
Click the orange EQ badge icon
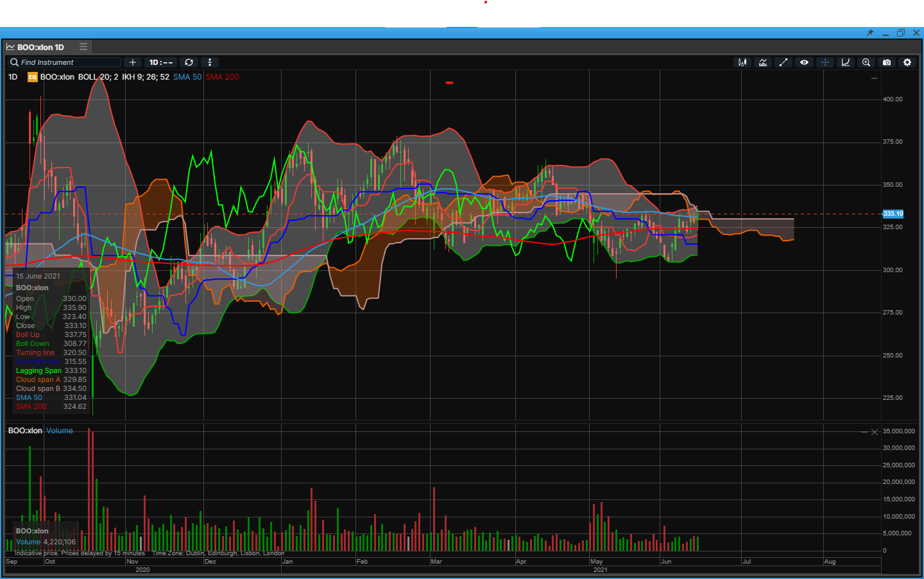pos(32,77)
